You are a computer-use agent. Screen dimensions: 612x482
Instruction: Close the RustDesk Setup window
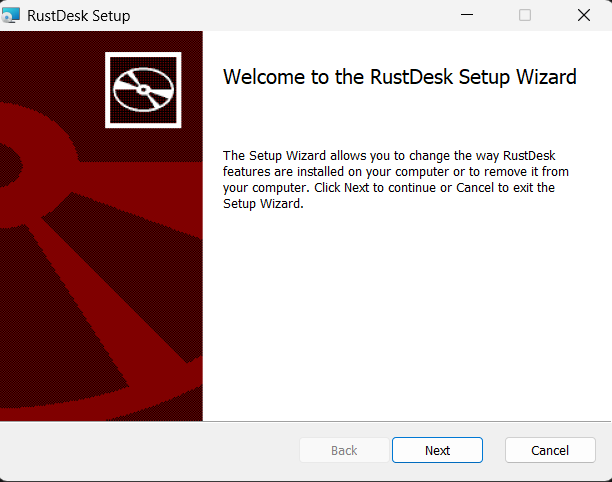(583, 16)
